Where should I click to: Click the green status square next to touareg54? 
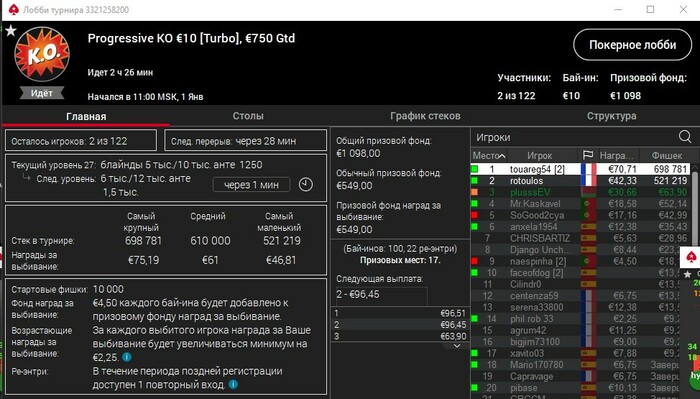(475, 169)
